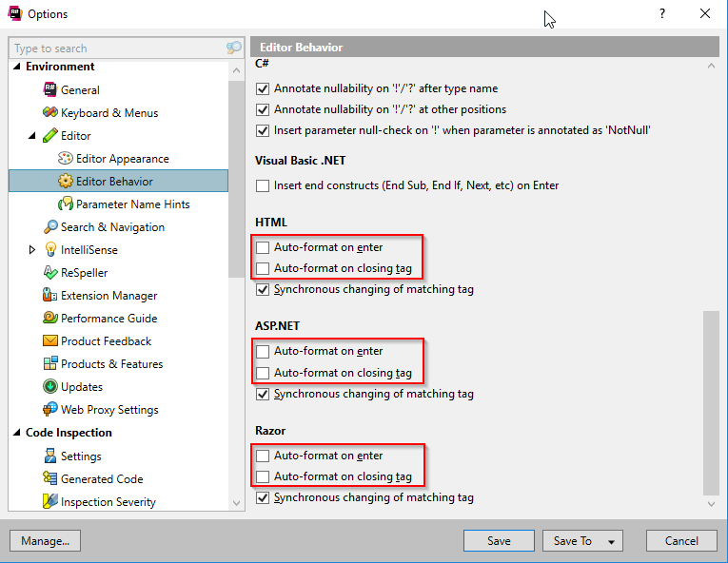Enable Insert end constructs on Enter
The width and height of the screenshot is (728, 563).
263,185
